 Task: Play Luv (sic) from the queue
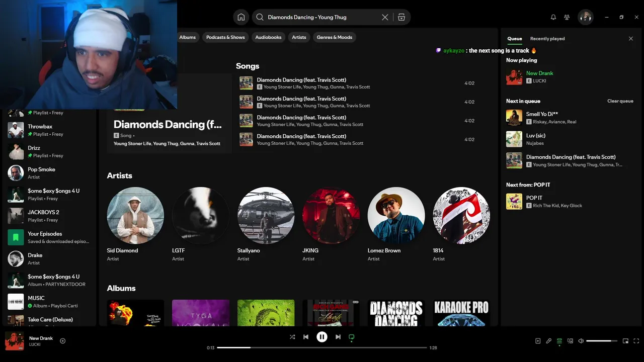(x=570, y=139)
